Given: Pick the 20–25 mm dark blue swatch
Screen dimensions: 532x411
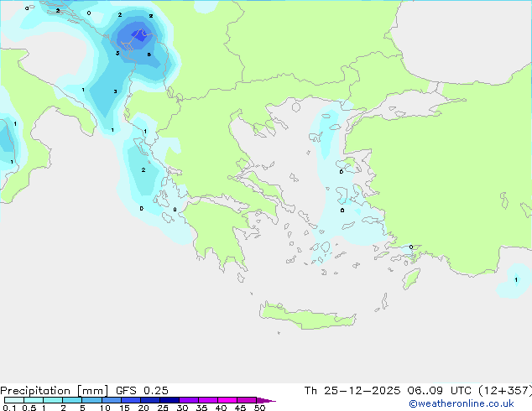Looking at the screenshot, I should click(150, 400).
